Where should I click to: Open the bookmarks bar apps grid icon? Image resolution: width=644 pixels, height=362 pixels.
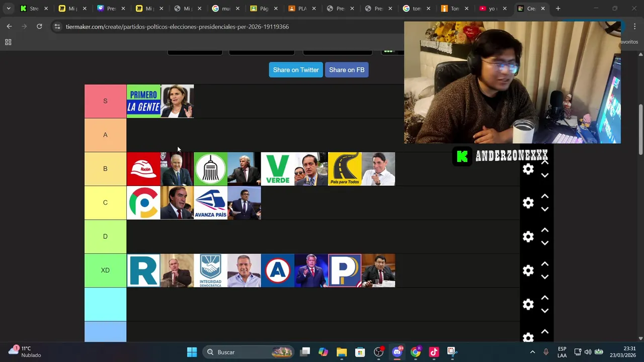point(8,42)
